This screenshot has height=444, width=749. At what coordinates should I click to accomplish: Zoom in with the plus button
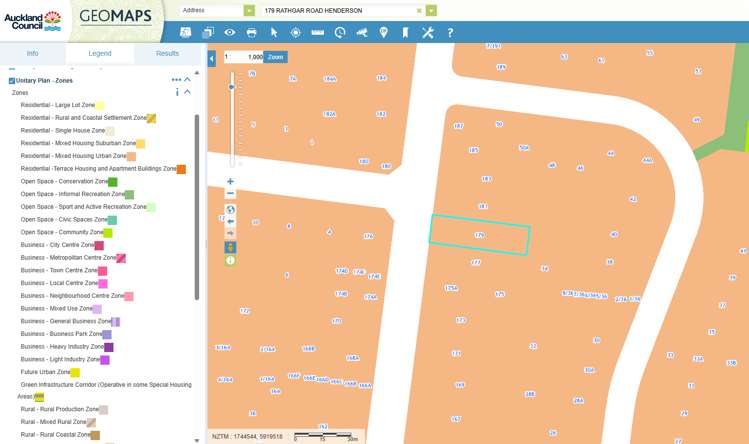[230, 182]
